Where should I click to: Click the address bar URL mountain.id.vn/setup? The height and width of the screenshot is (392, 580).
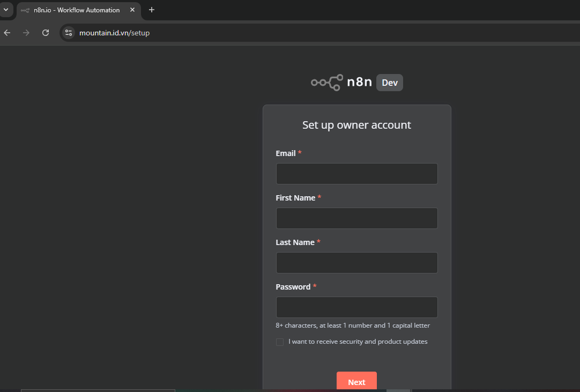pos(114,33)
